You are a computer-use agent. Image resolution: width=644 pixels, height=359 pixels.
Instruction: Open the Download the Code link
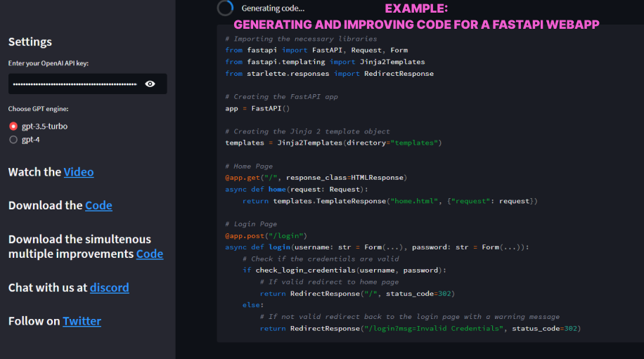98,205
